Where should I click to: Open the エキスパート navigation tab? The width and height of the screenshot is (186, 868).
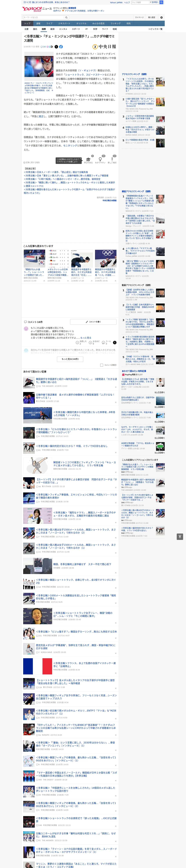click(x=64, y=23)
